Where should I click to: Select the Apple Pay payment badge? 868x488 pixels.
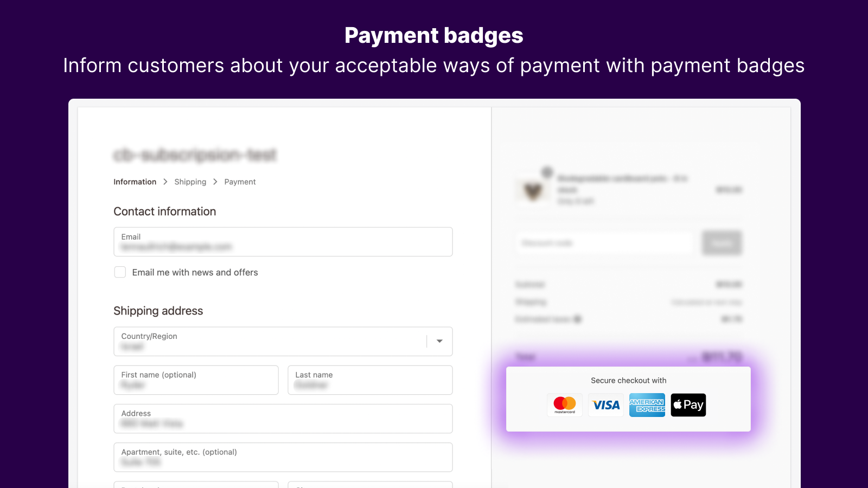[x=688, y=404]
